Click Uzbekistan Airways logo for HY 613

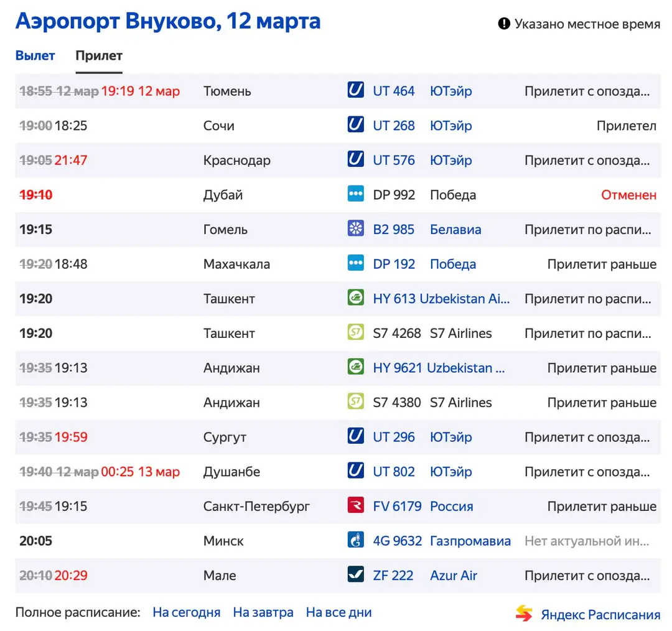click(355, 298)
